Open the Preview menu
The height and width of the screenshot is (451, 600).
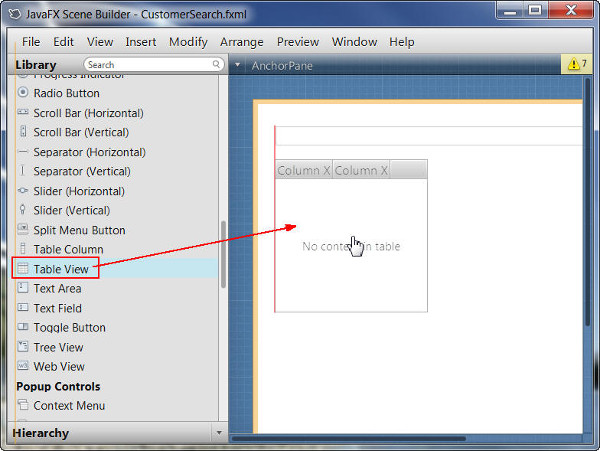click(x=298, y=42)
